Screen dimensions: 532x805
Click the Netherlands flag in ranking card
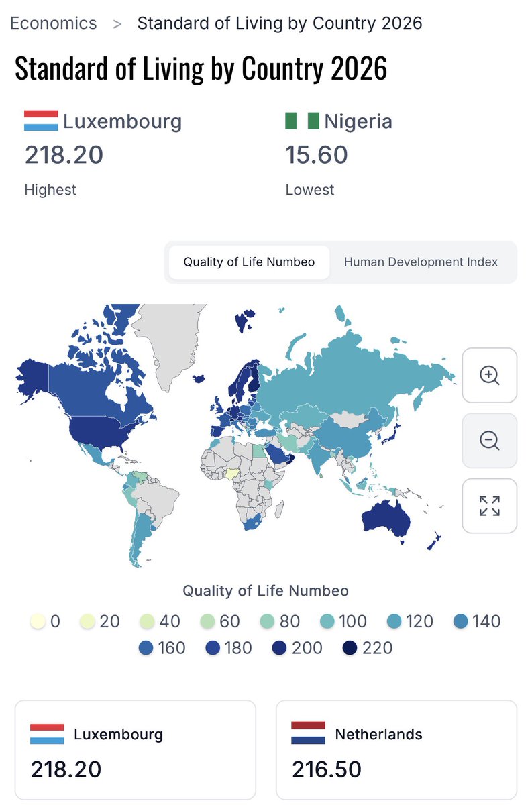pyautogui.click(x=309, y=733)
